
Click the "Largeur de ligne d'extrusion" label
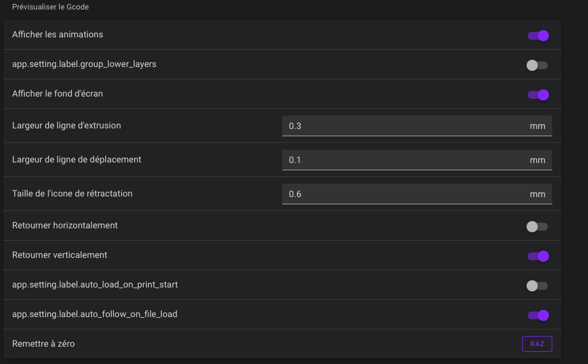(x=66, y=126)
